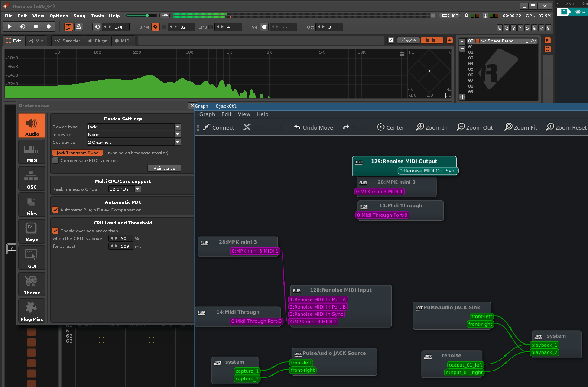Click the green master volume slider

pos(142,16)
